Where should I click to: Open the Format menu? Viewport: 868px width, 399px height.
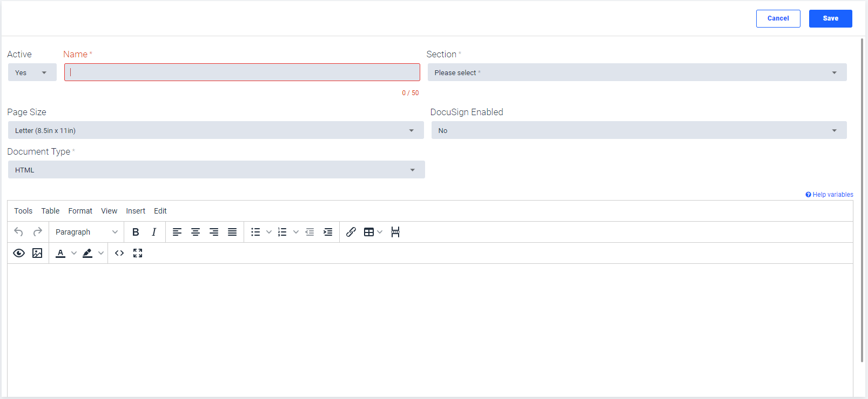[x=80, y=211]
